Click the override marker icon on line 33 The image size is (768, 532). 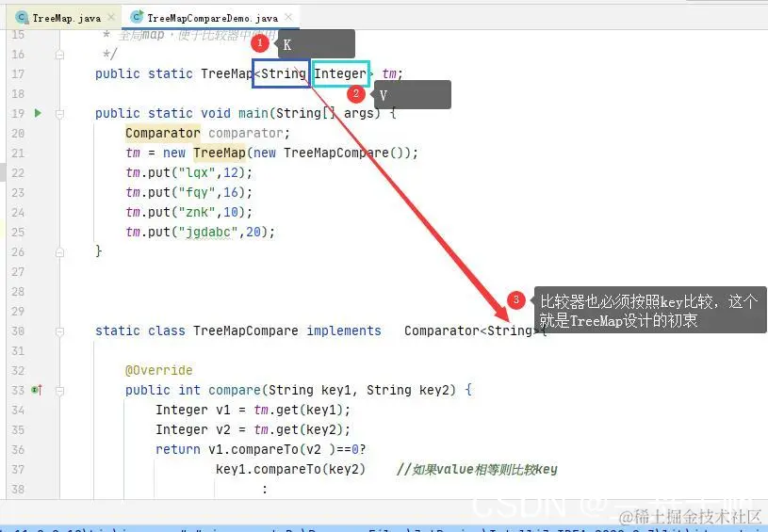coord(37,390)
